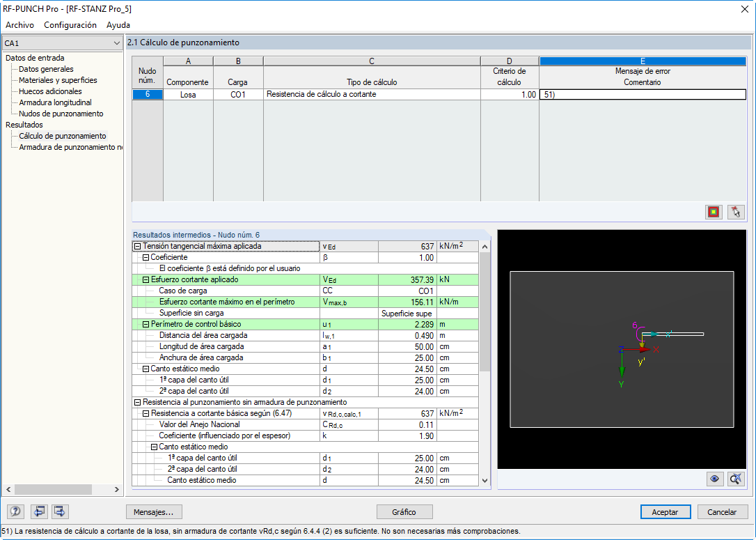Click column C header
Viewport: 756px width, 540px height.
coord(372,61)
